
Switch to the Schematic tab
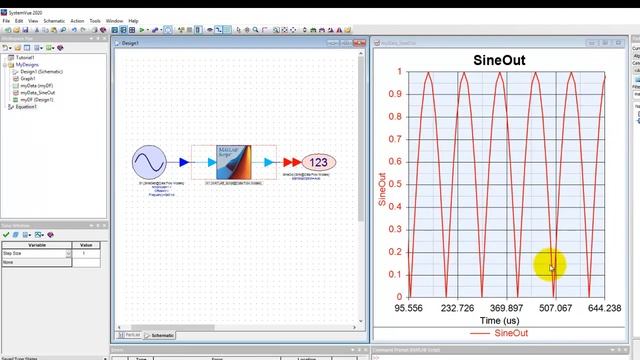coord(159,335)
